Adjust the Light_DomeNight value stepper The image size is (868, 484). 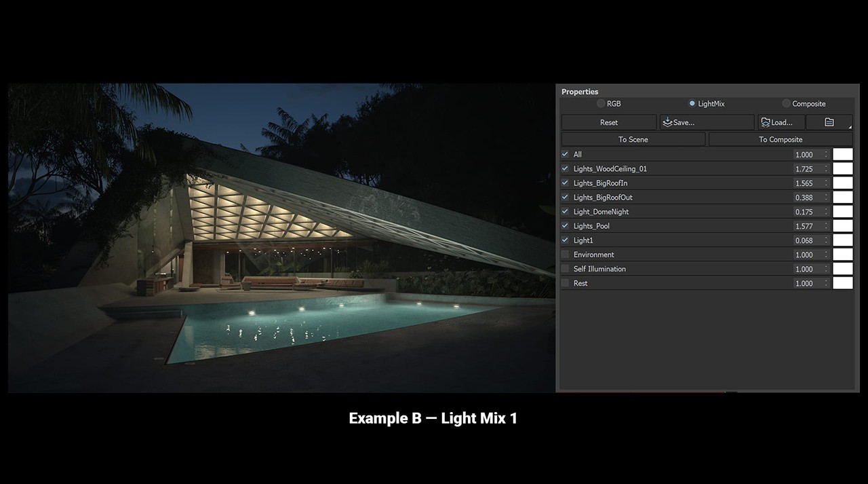[x=826, y=212]
